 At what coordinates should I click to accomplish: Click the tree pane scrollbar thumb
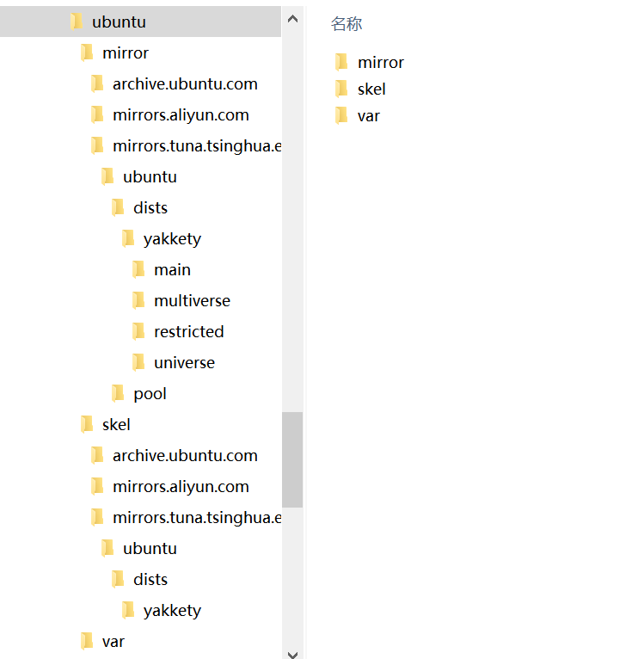[292, 459]
